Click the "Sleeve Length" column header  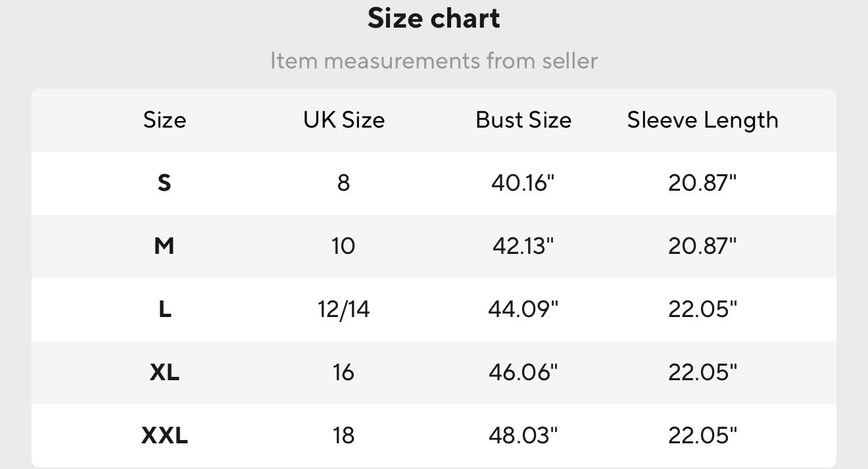[x=702, y=120]
